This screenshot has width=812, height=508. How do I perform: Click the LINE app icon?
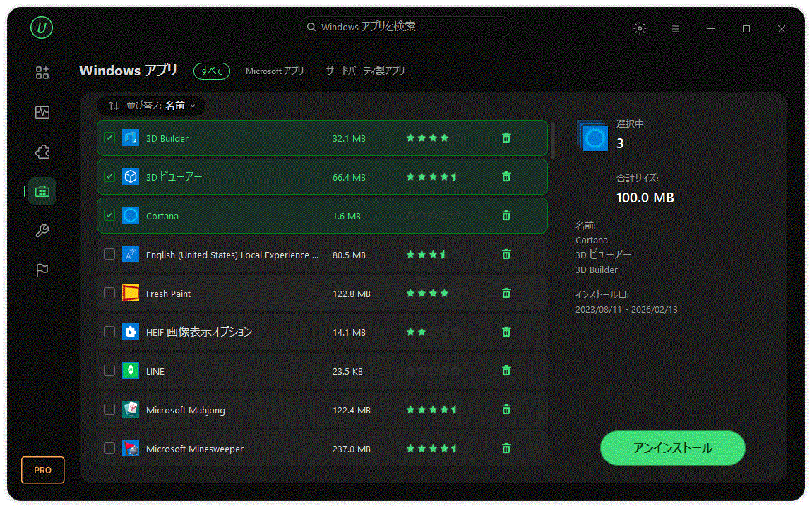[131, 370]
